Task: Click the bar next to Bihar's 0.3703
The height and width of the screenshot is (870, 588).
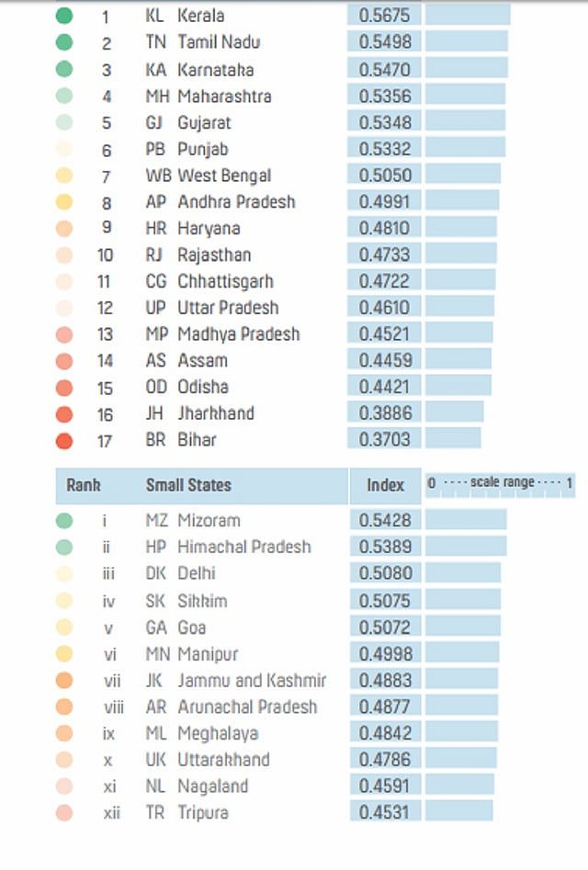Action: [x=453, y=438]
